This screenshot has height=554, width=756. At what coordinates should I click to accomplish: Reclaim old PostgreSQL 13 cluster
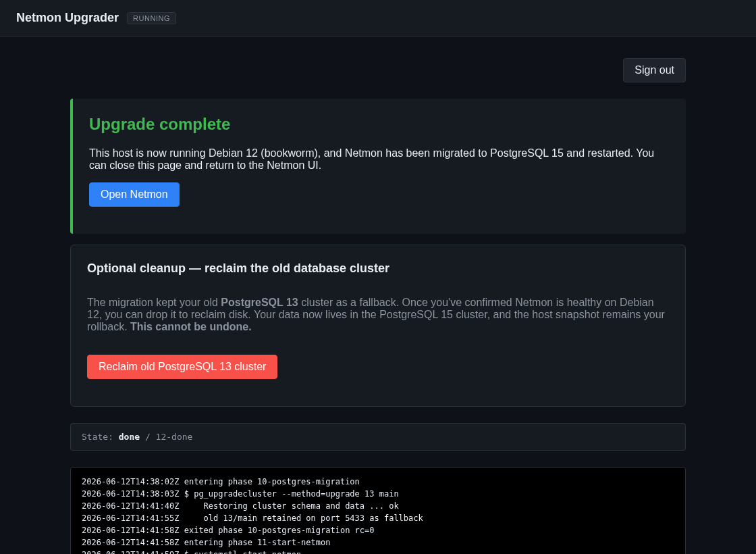pyautogui.click(x=182, y=367)
